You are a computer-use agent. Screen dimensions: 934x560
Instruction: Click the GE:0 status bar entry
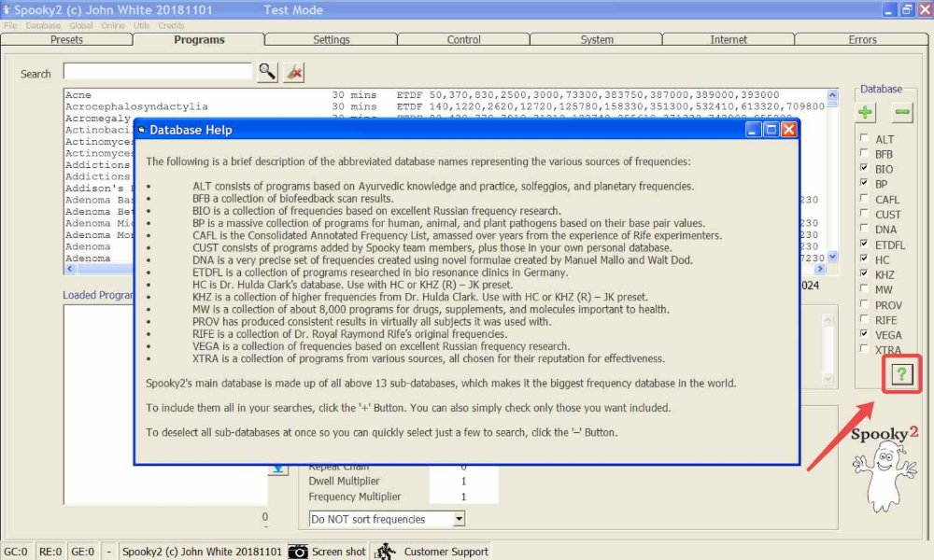click(83, 552)
